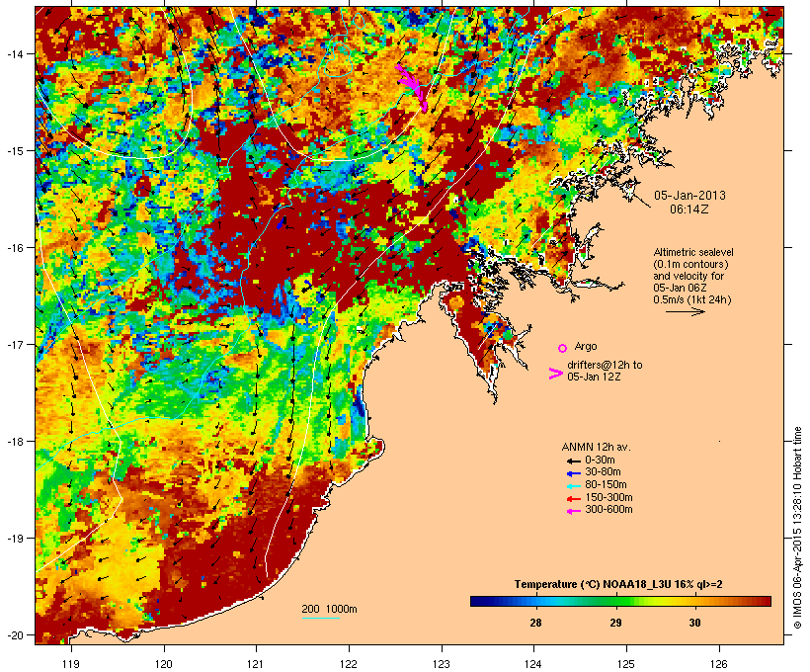Click the latitude label -14
This screenshot has width=810, height=672.
tap(14, 53)
